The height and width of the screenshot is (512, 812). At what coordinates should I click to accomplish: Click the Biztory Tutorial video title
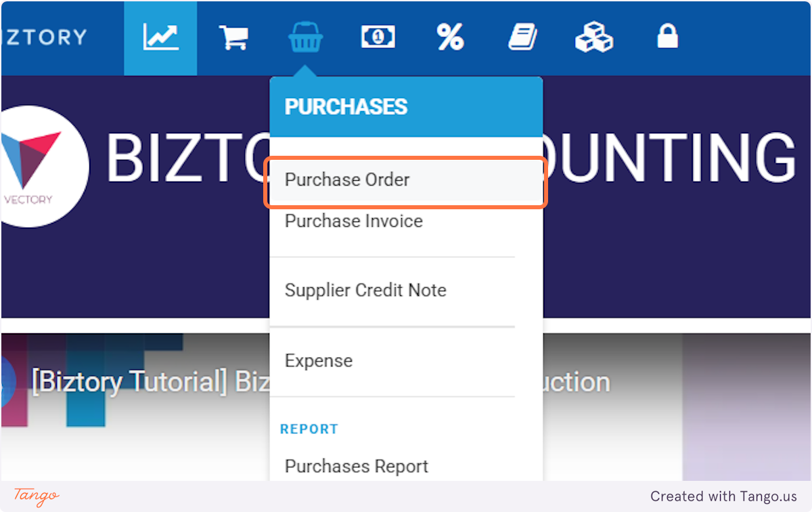click(150, 383)
